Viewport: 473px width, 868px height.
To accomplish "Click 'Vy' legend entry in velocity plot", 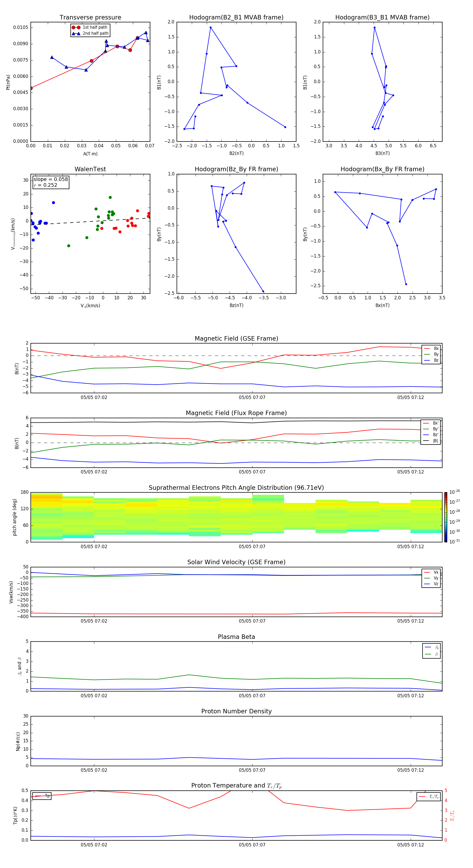I will (x=431, y=578).
